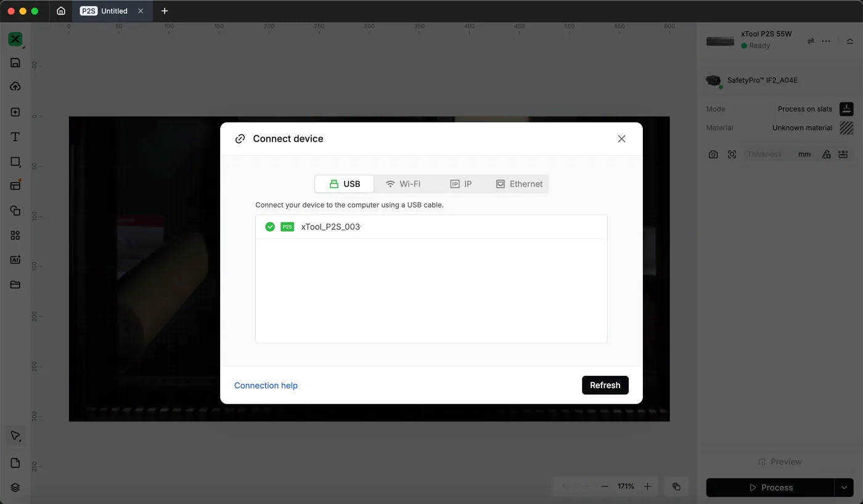Viewport: 863px width, 504px height.
Task: Click the AI generate icon in sidebar
Action: click(15, 260)
